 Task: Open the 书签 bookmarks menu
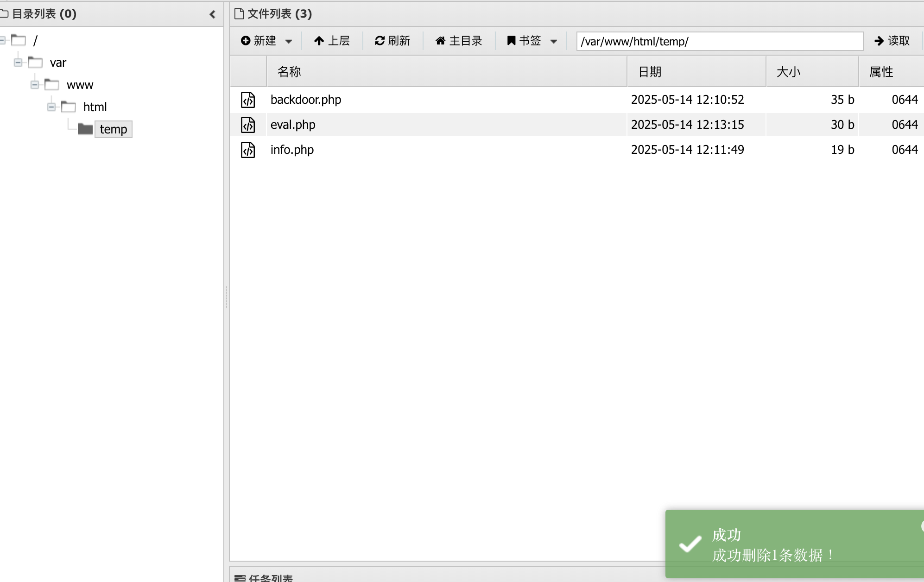pyautogui.click(x=524, y=41)
